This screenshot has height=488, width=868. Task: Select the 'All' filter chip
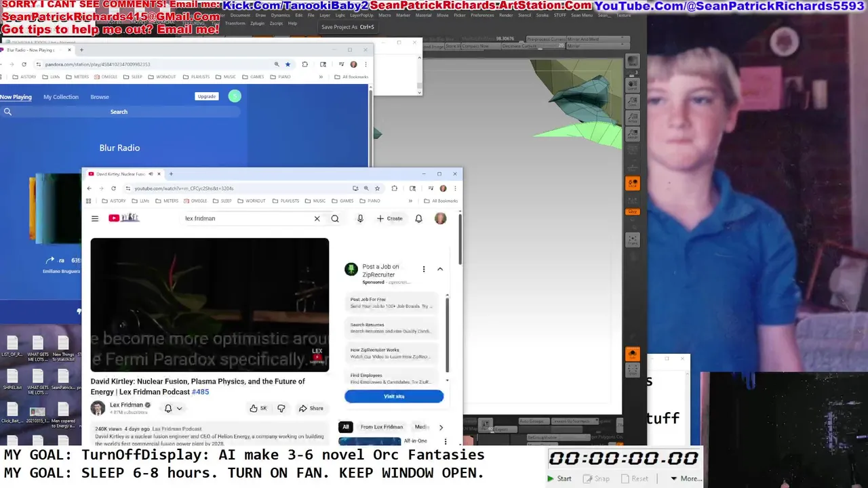coord(346,427)
